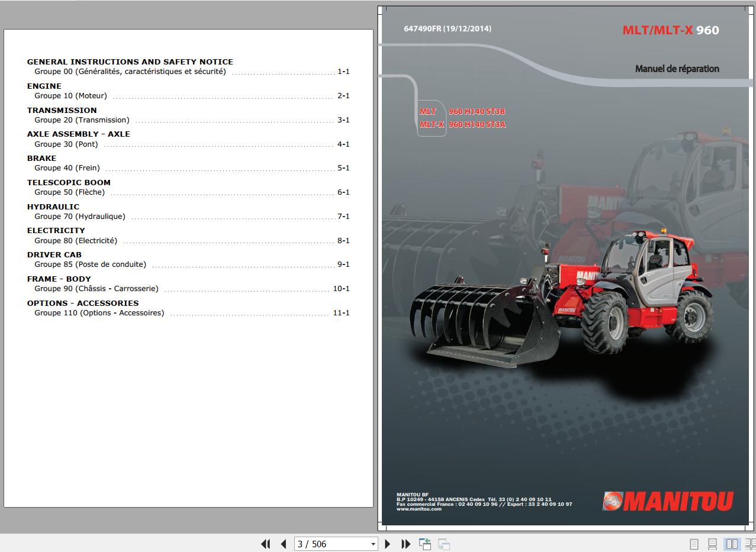The width and height of the screenshot is (756, 552).
Task: Click page number 10-1
Action: click(x=341, y=289)
